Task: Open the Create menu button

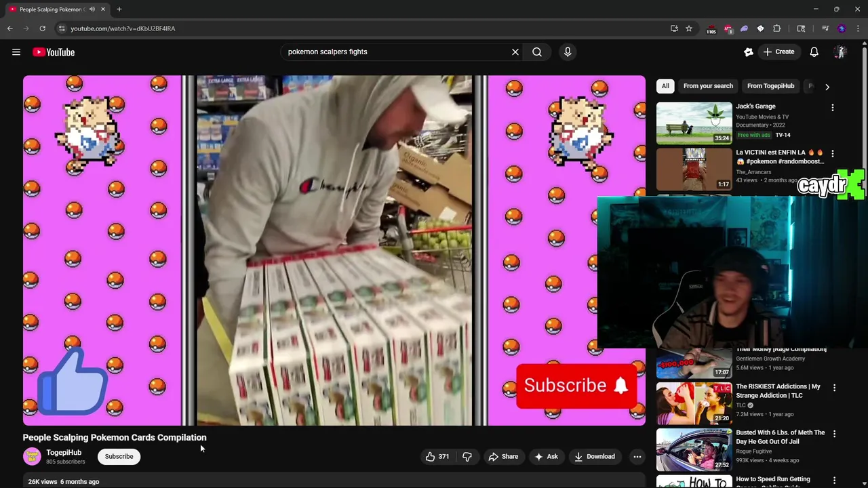Action: pyautogui.click(x=778, y=52)
